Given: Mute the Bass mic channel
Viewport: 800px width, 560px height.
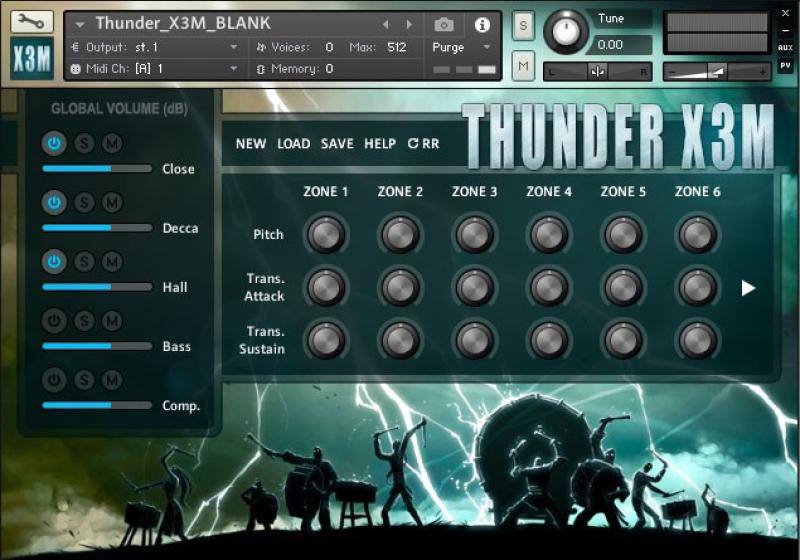Looking at the screenshot, I should 112,321.
